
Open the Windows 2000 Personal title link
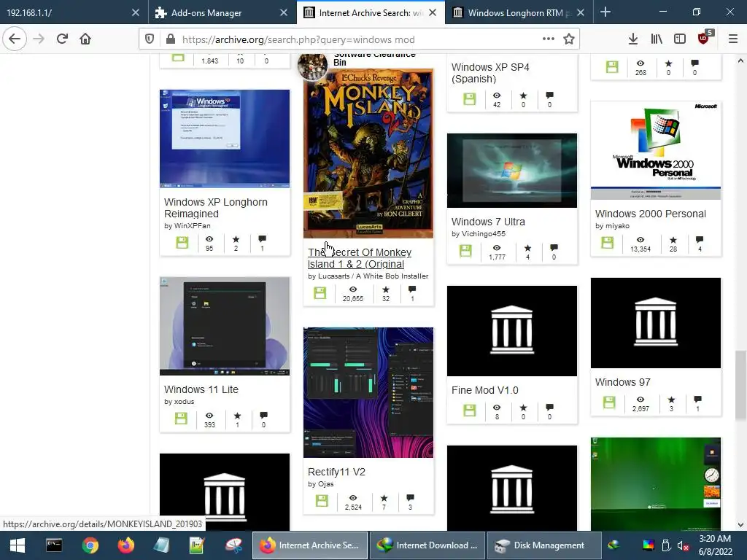pyautogui.click(x=650, y=214)
